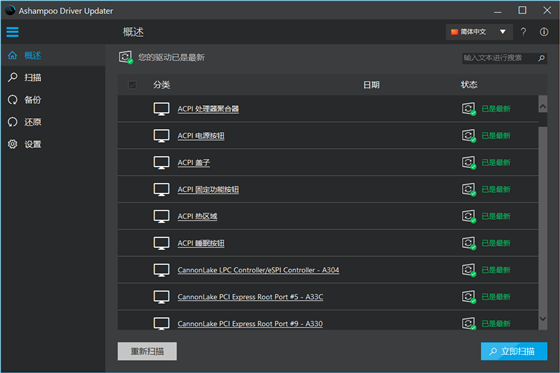This screenshot has height=373, width=560.
Task: Click 已是最新 status text in ACPI 盖子 row
Action: pyautogui.click(x=496, y=163)
